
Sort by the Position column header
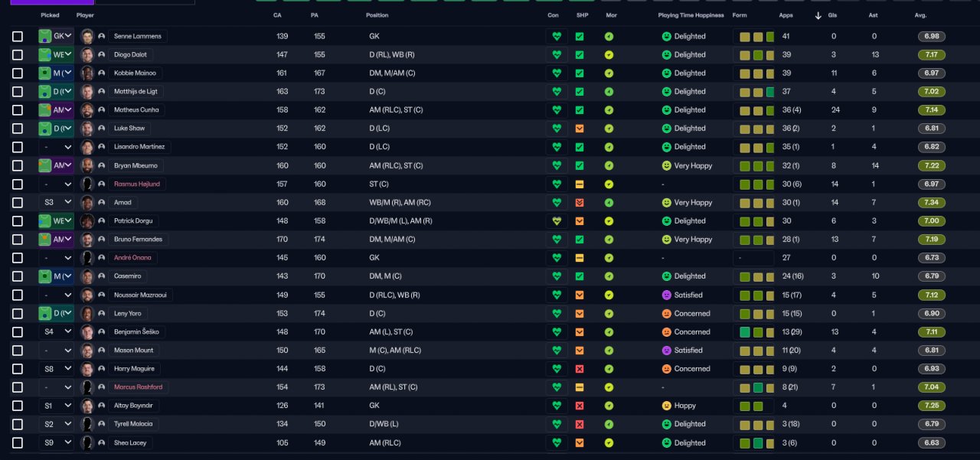pyautogui.click(x=377, y=15)
